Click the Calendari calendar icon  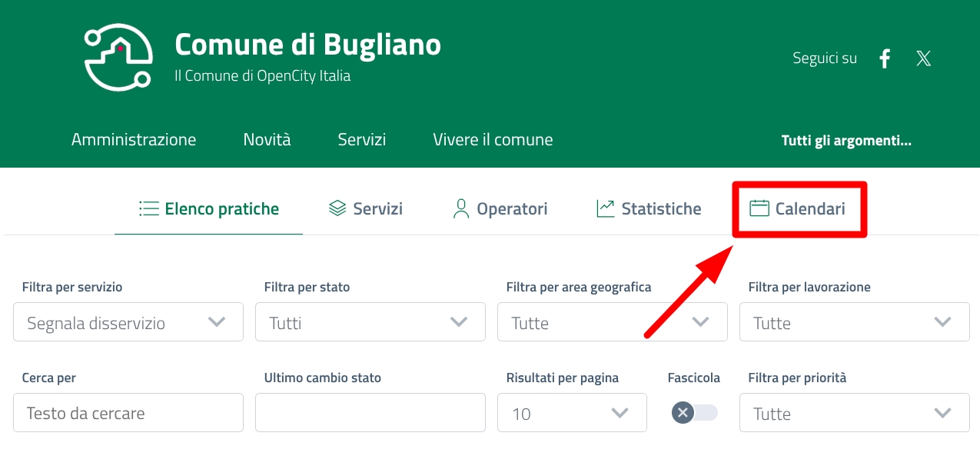point(759,208)
